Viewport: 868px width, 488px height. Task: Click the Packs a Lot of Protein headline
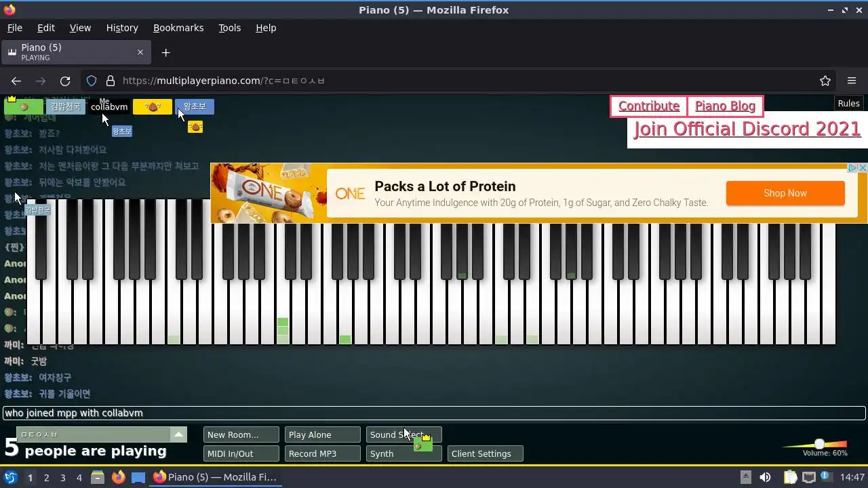445,186
